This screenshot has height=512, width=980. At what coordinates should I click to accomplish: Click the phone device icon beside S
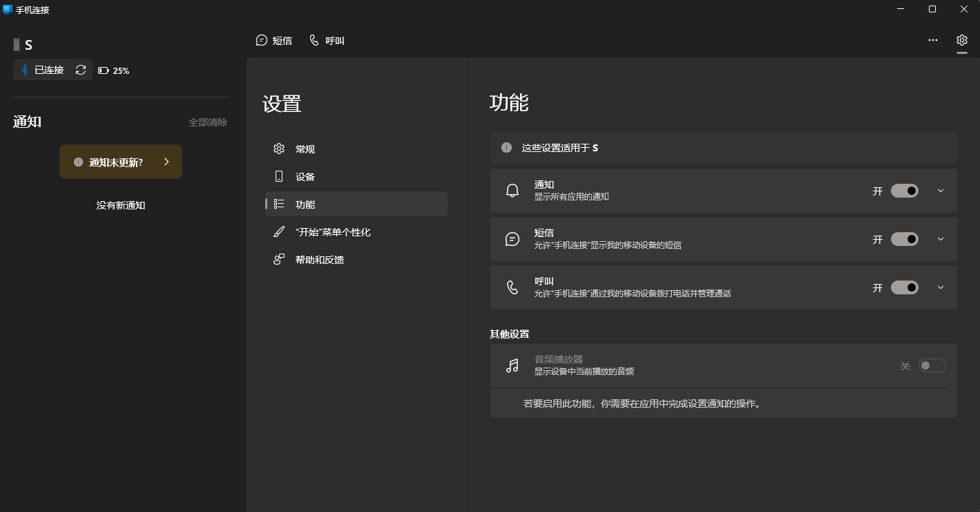click(x=17, y=45)
